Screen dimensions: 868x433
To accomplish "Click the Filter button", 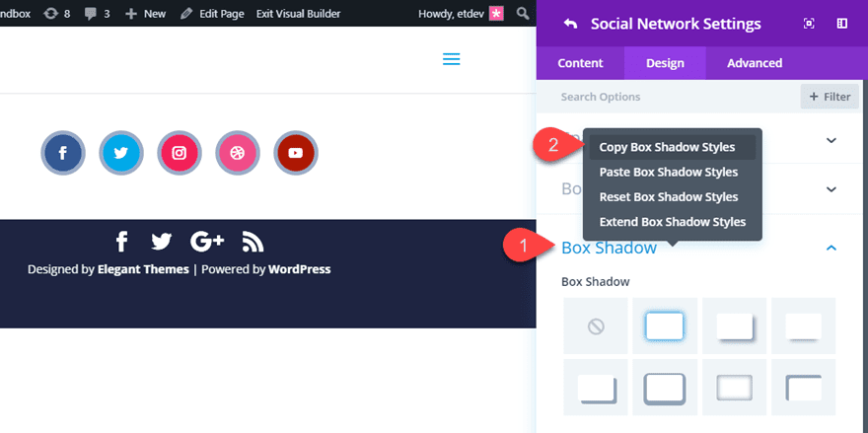I will click(830, 97).
